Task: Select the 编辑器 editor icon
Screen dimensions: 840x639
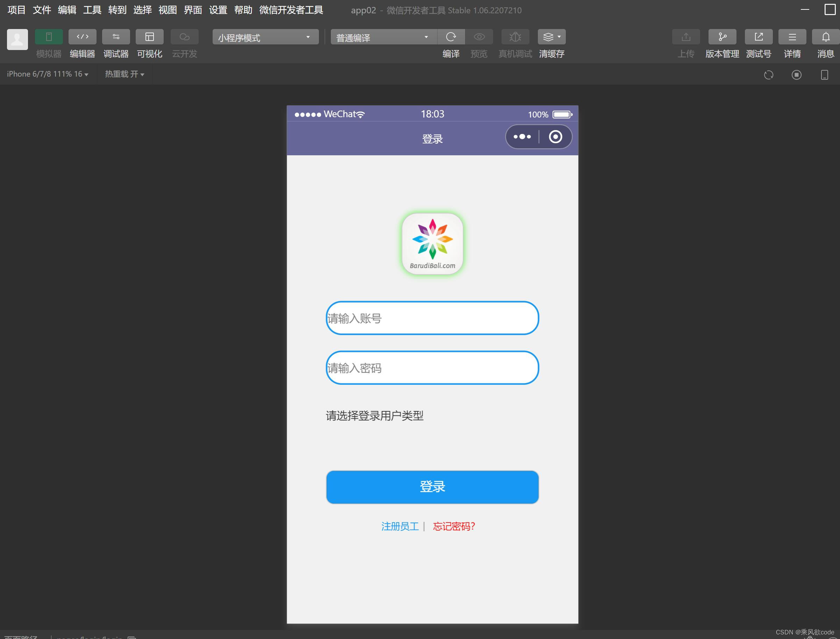Action: [82, 37]
